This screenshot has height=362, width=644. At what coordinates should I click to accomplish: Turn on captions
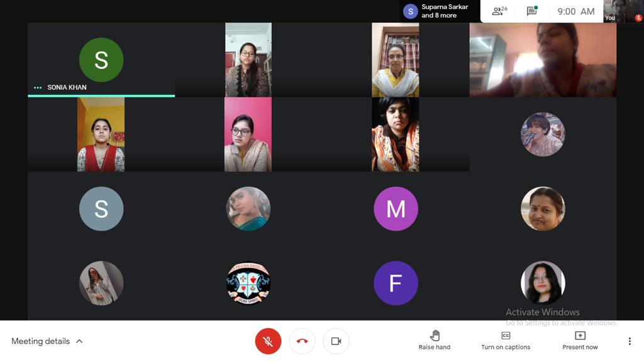pyautogui.click(x=506, y=340)
